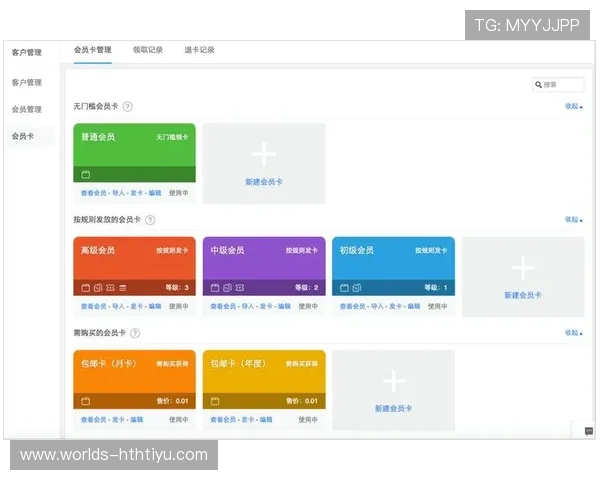
Task: Click 导入 under the 中级会员 card
Action: 248,306
